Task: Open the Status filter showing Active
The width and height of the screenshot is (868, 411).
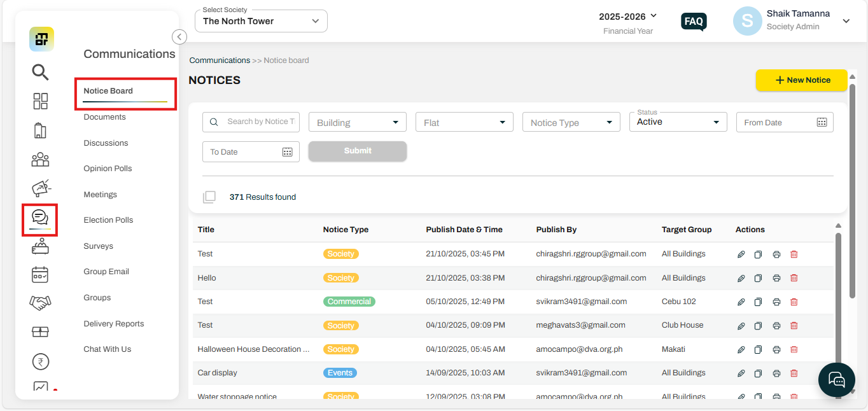Action: (678, 122)
